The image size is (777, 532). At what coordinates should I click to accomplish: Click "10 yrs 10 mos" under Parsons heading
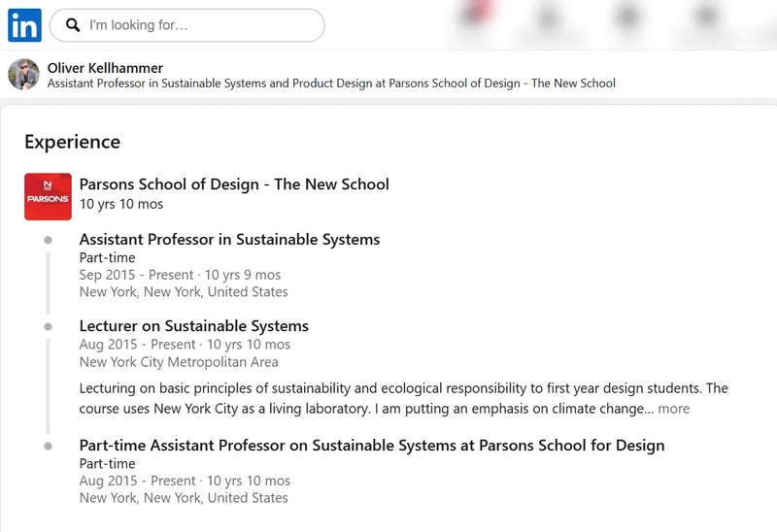tap(121, 204)
